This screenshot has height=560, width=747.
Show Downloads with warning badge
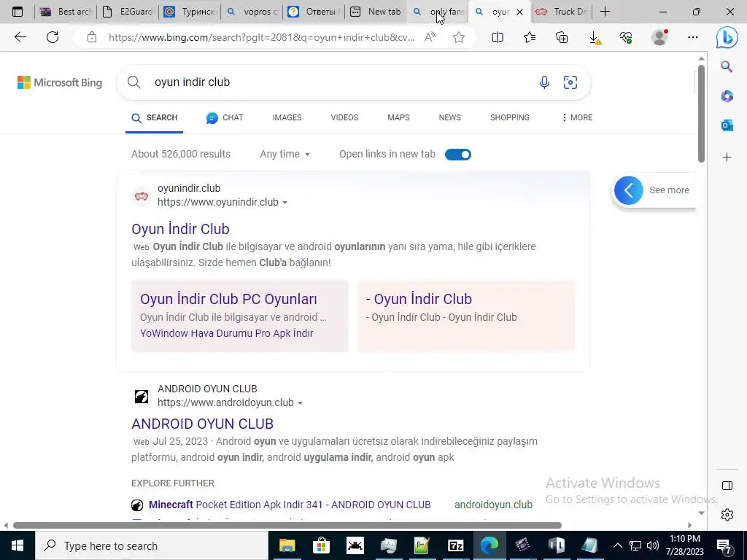coord(595,38)
